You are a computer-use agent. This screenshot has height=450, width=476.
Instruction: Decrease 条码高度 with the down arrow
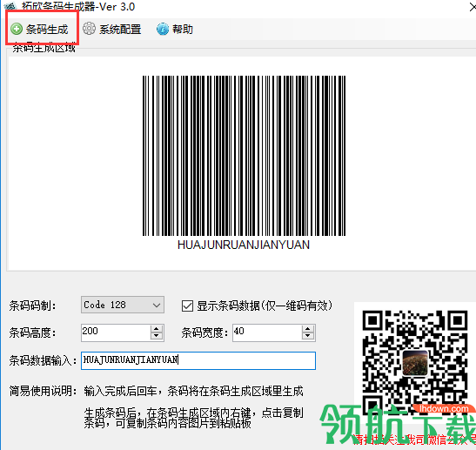point(157,336)
